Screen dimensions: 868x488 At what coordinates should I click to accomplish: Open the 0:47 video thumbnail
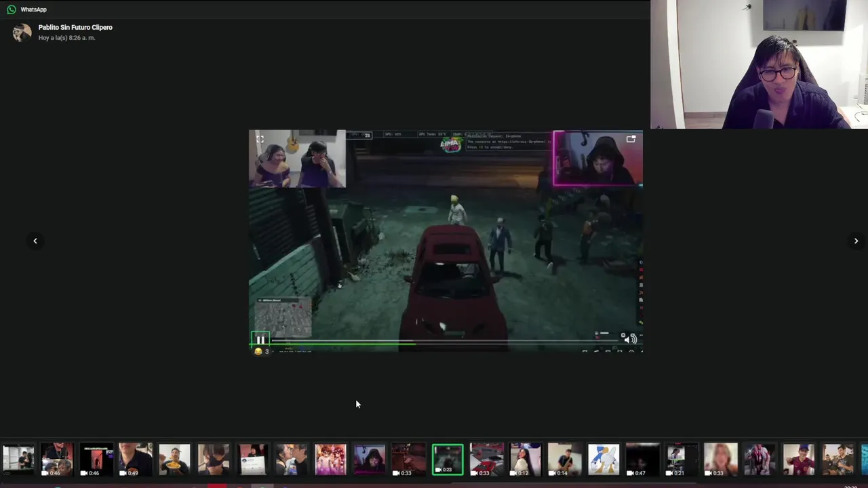643,460
